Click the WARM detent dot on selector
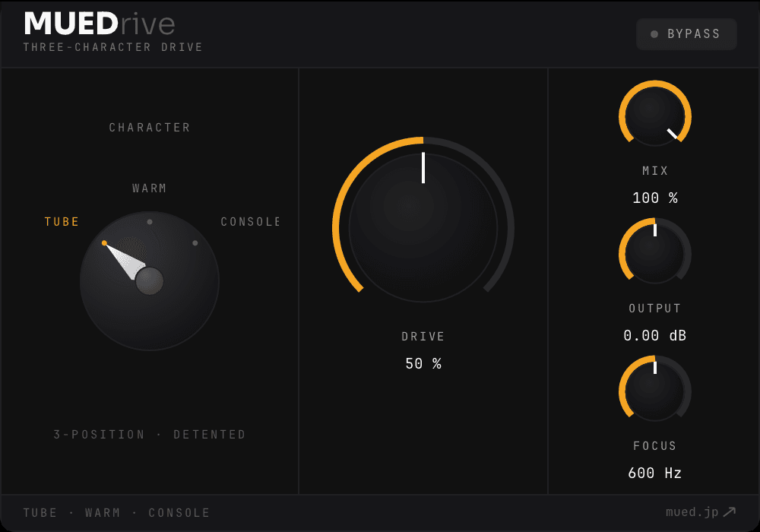Screen dimensions: 760x532 click(150, 222)
